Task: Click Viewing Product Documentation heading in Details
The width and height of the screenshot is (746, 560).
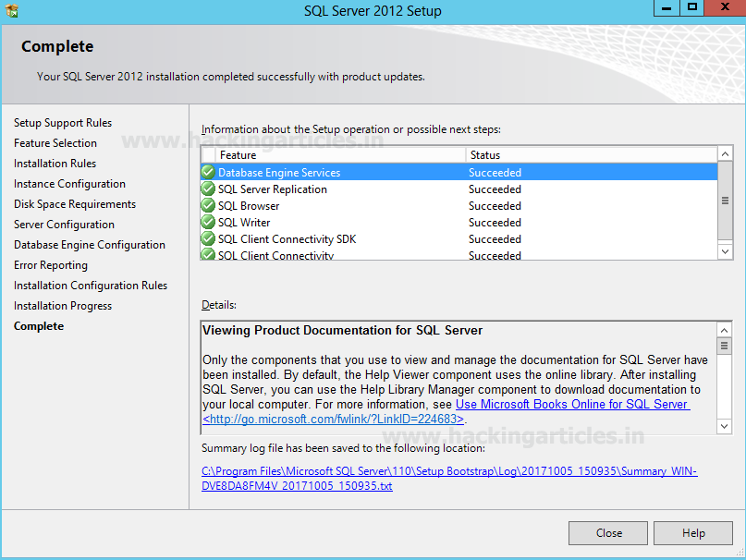Action: (343, 330)
